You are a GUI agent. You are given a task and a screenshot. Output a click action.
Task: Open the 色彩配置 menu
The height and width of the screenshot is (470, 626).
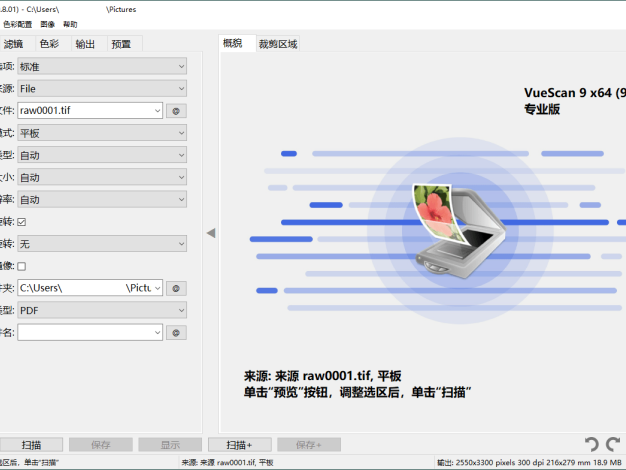click(18, 24)
